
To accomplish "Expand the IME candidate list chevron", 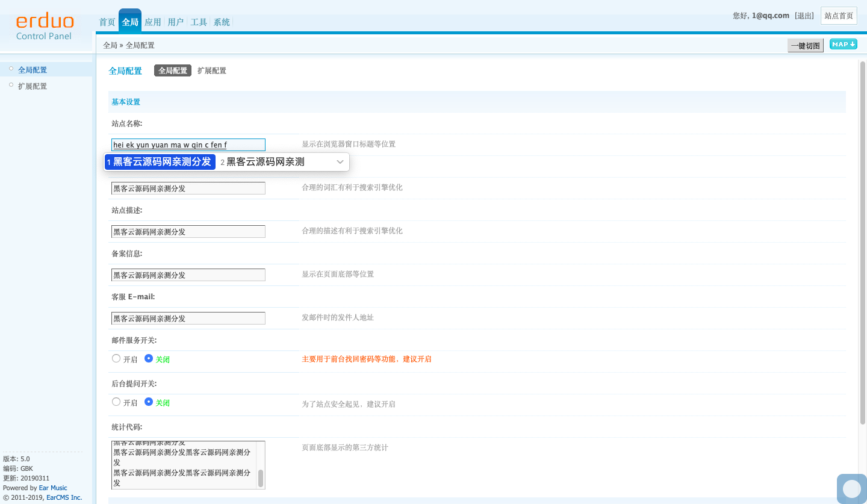I will [340, 162].
